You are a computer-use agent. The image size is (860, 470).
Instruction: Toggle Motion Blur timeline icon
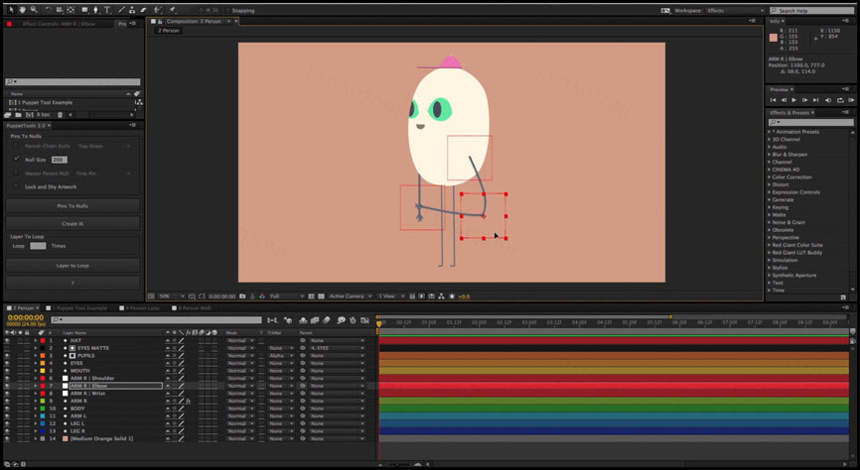(x=326, y=320)
